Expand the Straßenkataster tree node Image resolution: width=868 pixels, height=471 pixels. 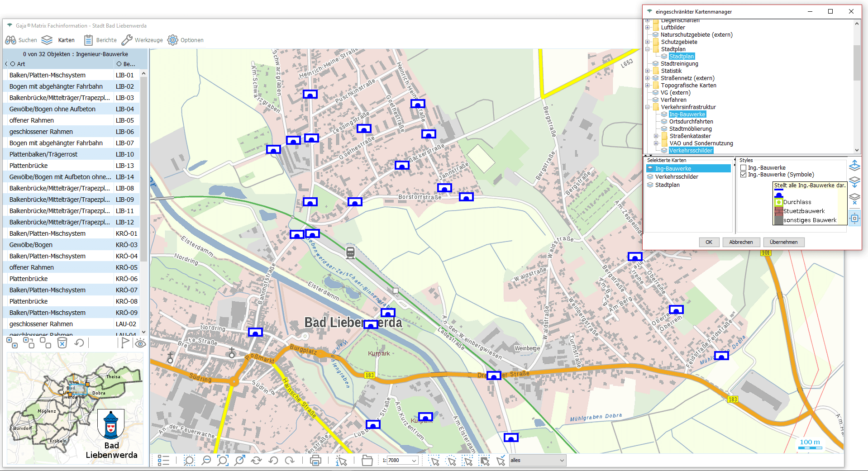656,136
